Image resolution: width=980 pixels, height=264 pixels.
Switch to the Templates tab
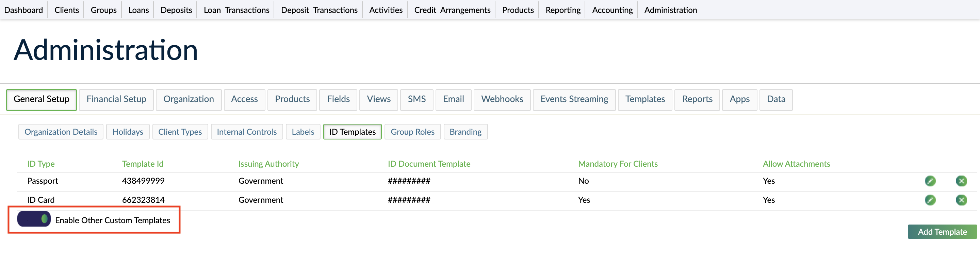coord(645,100)
